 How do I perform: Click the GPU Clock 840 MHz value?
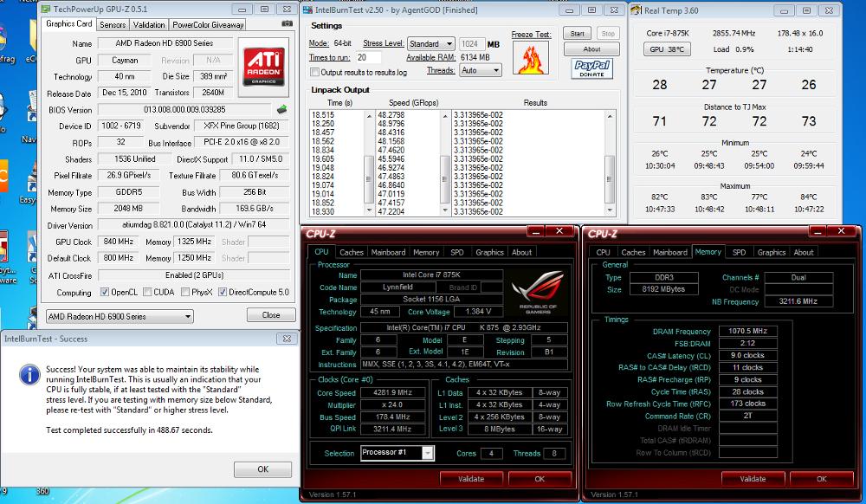pyautogui.click(x=118, y=242)
